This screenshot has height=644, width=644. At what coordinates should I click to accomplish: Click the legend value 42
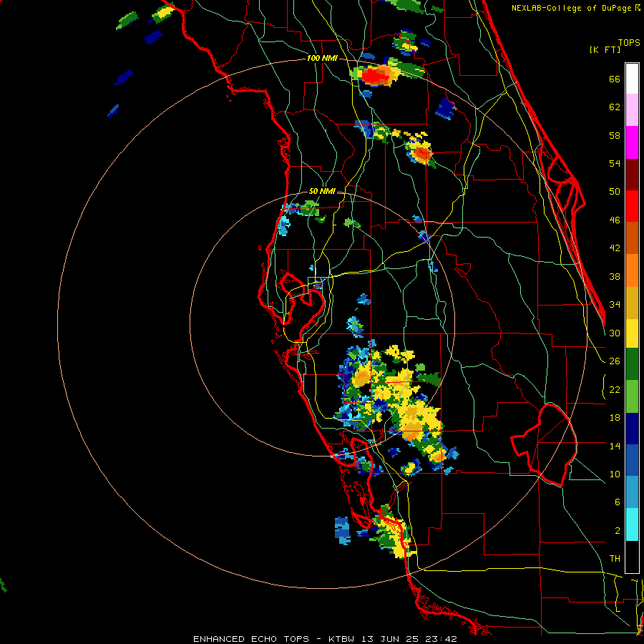coord(615,248)
